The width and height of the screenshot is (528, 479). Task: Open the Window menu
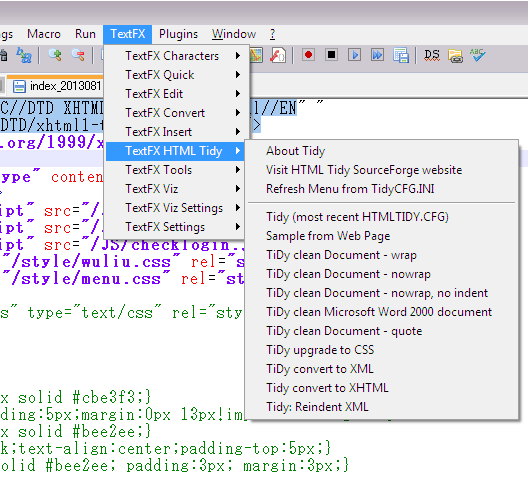point(234,34)
